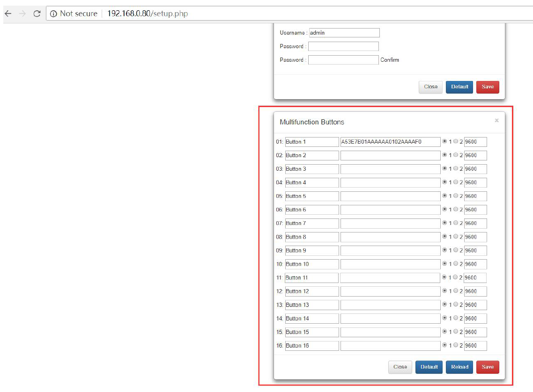
Task: Click the Button 8 name field
Action: point(312,237)
